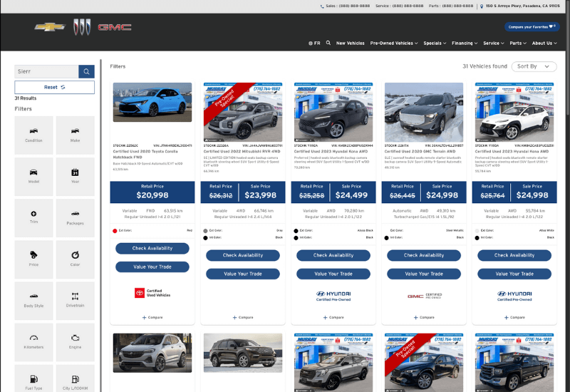Viewport: 570px width, 392px height.
Task: Go to the New Vehicles menu item
Action: point(350,43)
